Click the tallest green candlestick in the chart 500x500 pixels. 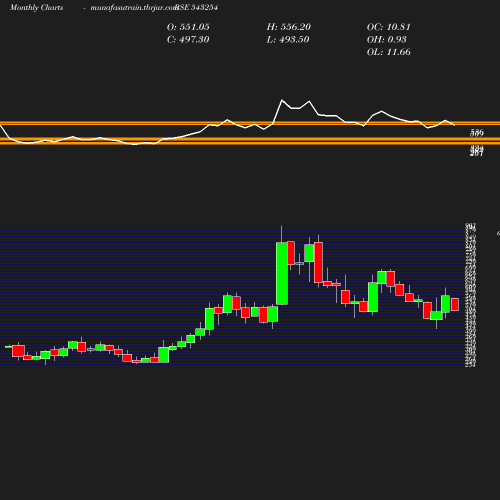tap(282, 273)
